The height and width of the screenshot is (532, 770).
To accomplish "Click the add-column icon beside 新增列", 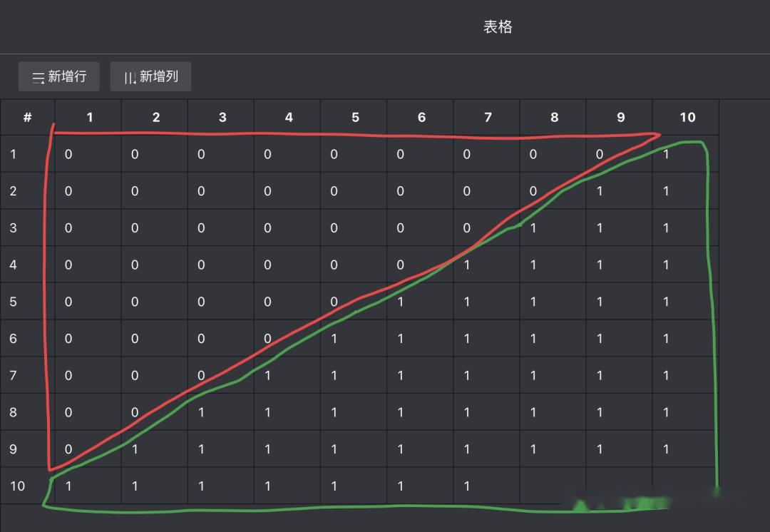I will click(x=130, y=78).
